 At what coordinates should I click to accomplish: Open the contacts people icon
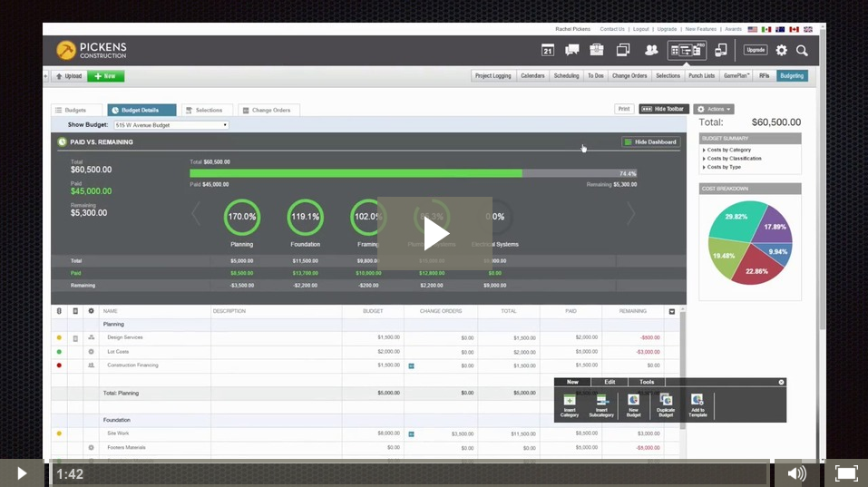pos(651,51)
